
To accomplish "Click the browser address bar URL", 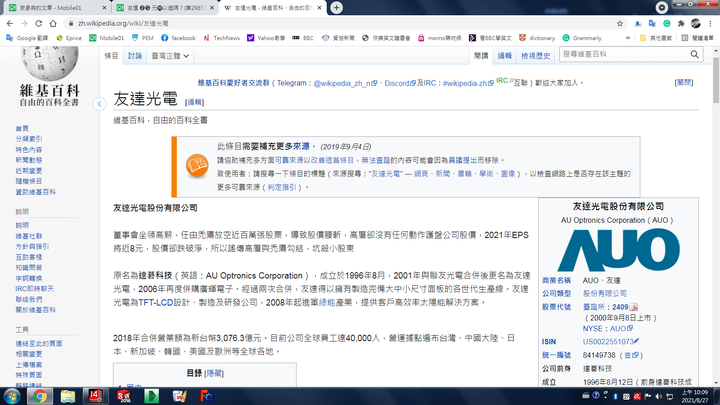I will click(x=123, y=23).
